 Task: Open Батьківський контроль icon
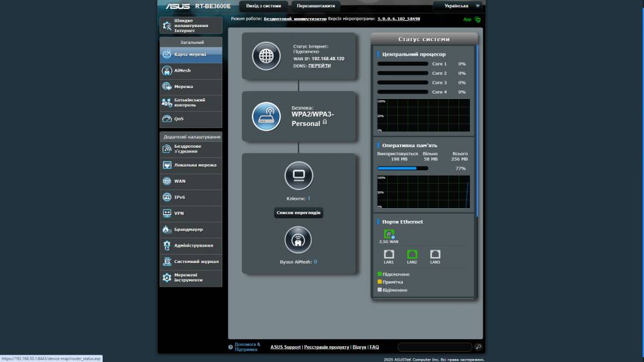pyautogui.click(x=167, y=103)
